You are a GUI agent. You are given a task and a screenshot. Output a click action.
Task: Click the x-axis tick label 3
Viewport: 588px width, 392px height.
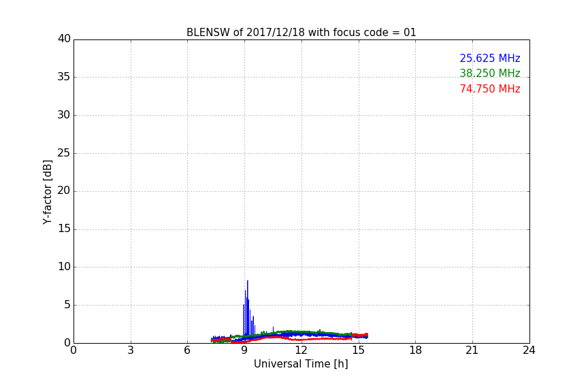point(131,350)
